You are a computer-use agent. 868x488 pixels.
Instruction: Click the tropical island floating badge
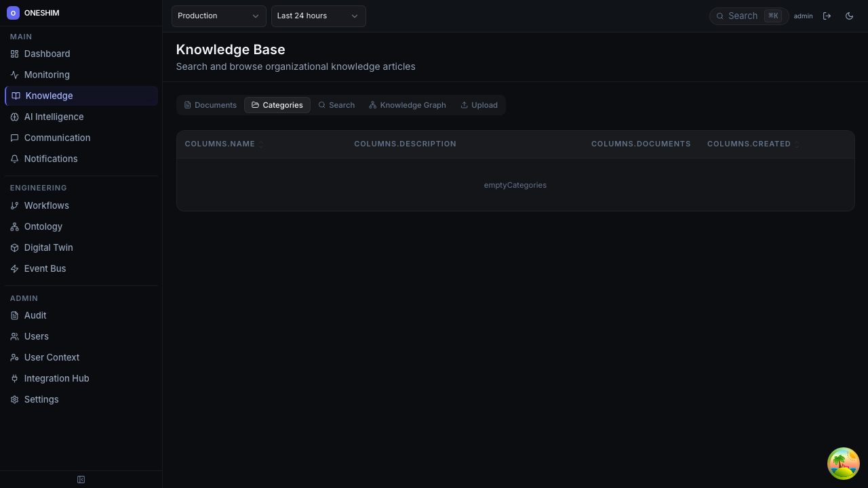point(843,464)
